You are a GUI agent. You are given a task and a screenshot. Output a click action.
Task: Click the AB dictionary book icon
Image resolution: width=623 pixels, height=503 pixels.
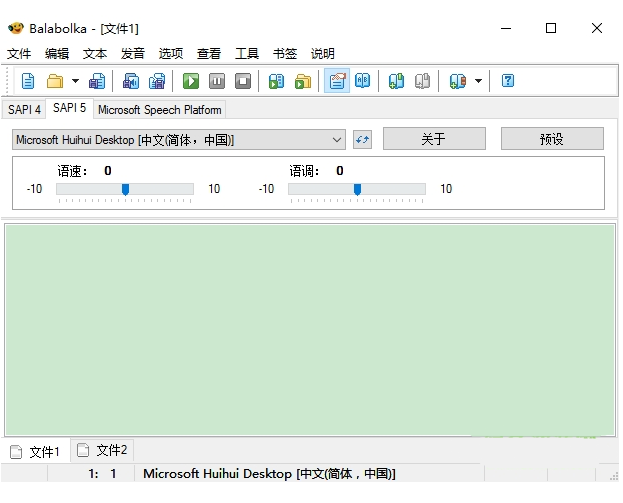pos(362,81)
